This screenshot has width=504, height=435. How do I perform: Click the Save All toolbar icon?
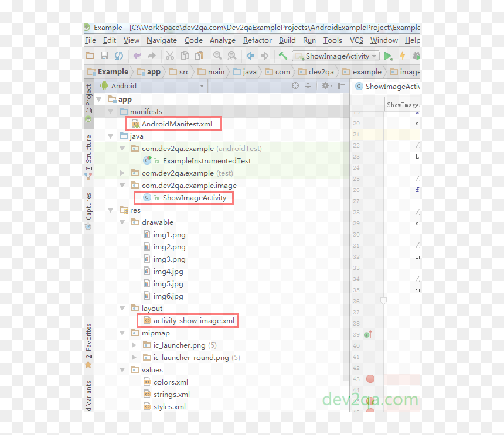(104, 56)
